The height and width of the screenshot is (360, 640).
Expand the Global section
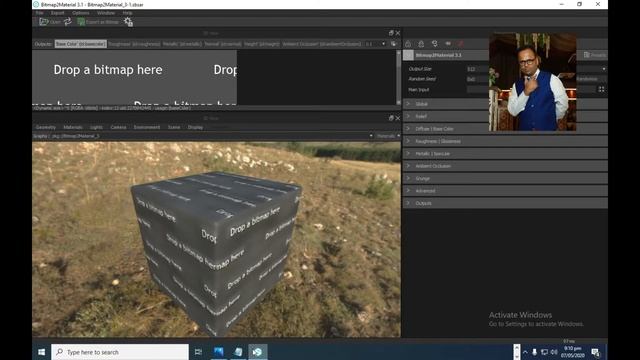click(505, 104)
